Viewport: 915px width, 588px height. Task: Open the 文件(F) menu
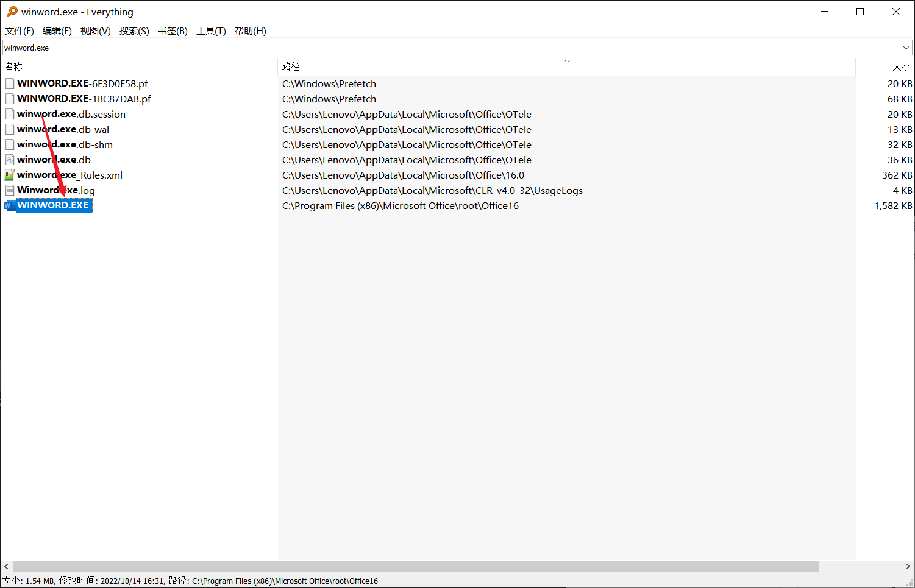point(20,31)
